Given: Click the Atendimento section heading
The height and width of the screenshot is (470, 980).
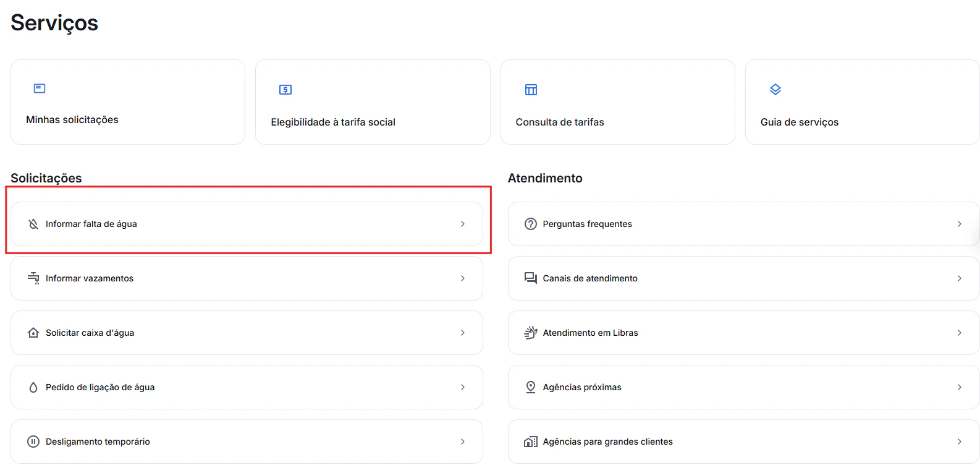Looking at the screenshot, I should point(544,177).
